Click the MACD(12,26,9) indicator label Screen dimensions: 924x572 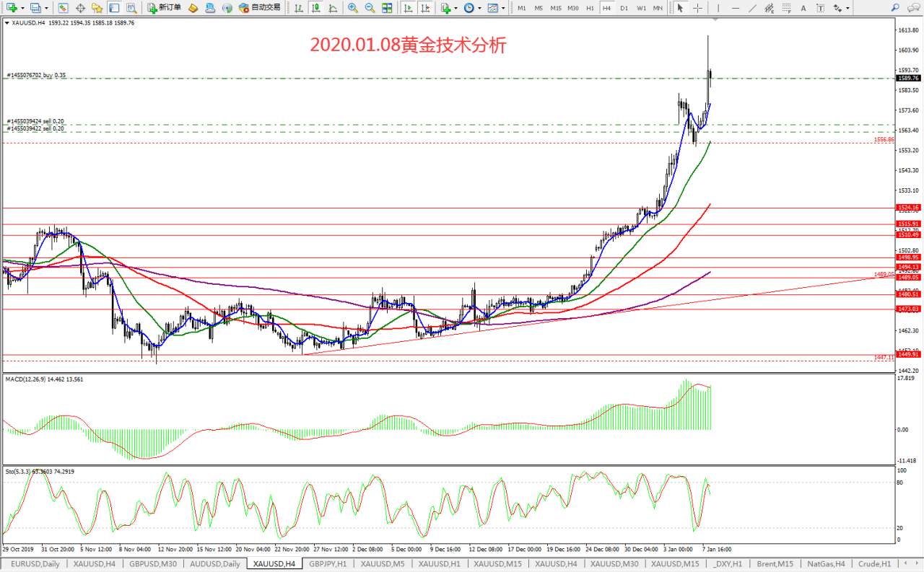[x=44, y=379]
